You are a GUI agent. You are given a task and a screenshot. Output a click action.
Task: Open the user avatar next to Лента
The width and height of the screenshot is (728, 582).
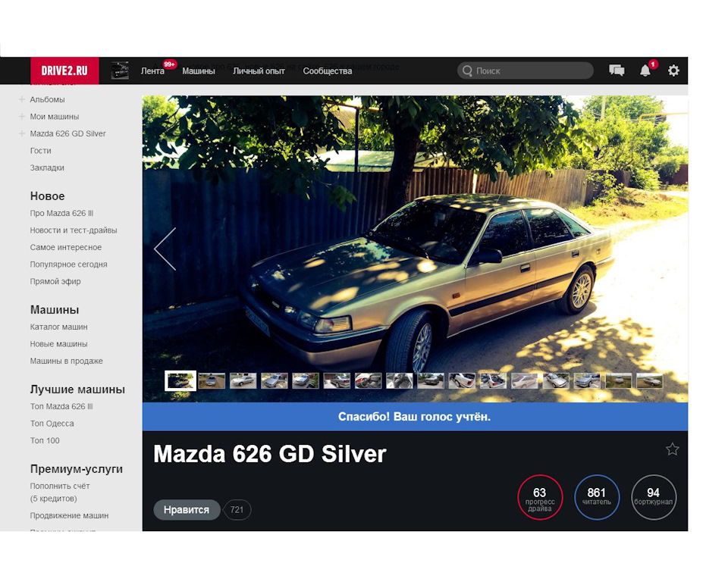[x=121, y=70]
